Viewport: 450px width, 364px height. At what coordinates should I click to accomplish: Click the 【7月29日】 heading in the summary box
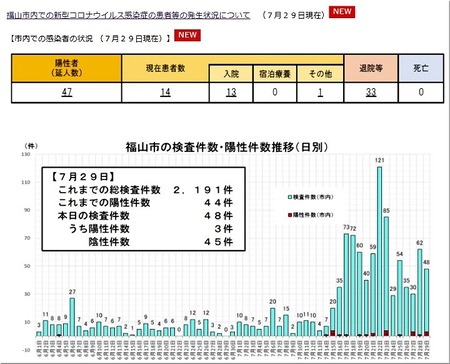pyautogui.click(x=83, y=177)
